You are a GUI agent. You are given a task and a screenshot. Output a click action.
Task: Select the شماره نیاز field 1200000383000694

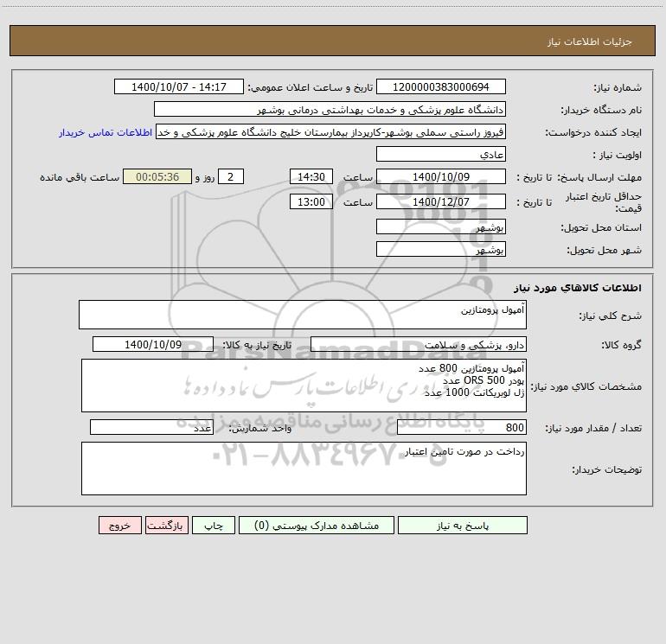[x=441, y=86]
